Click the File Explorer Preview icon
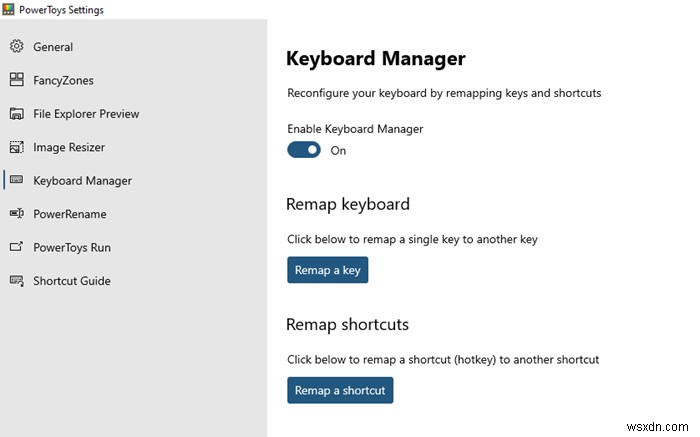Viewport: 700px width, 437px height. (16, 114)
